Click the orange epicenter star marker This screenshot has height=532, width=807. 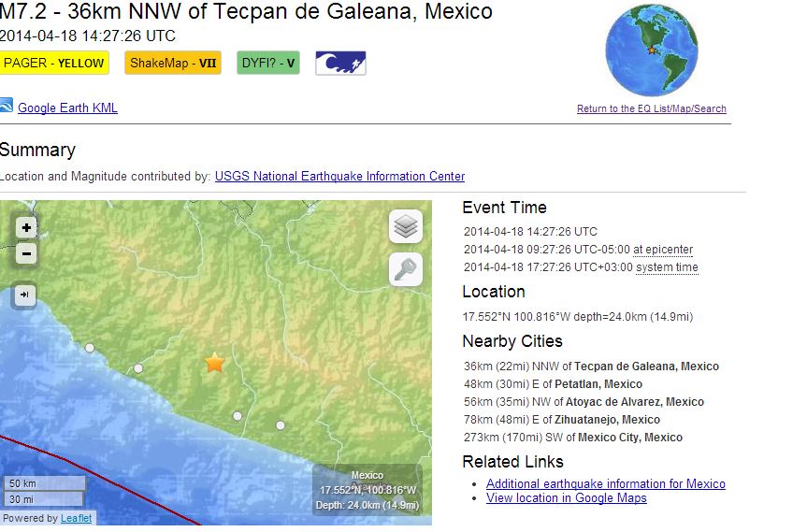pos(215,363)
